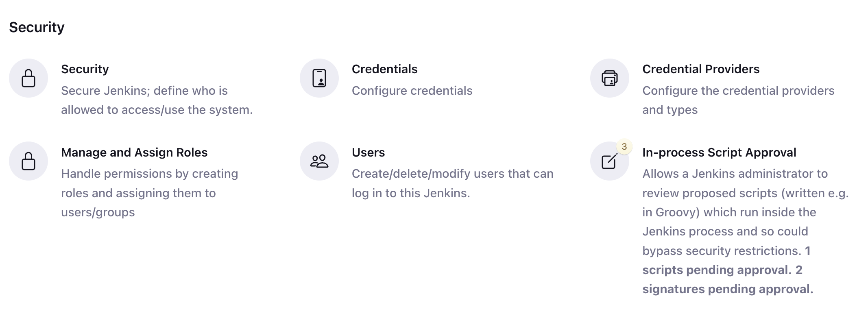
Task: Open the Security settings link
Action: point(85,69)
